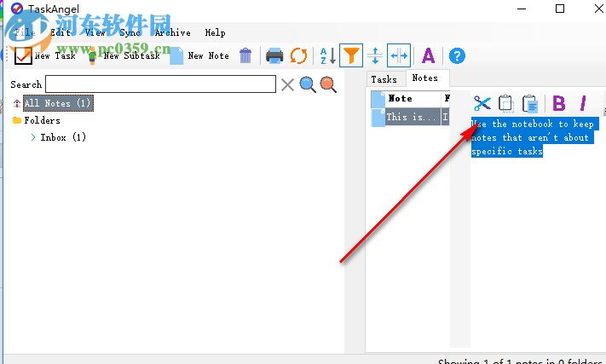This screenshot has width=606, height=364.
Task: Create a New Note from toolbar
Action: 199,55
